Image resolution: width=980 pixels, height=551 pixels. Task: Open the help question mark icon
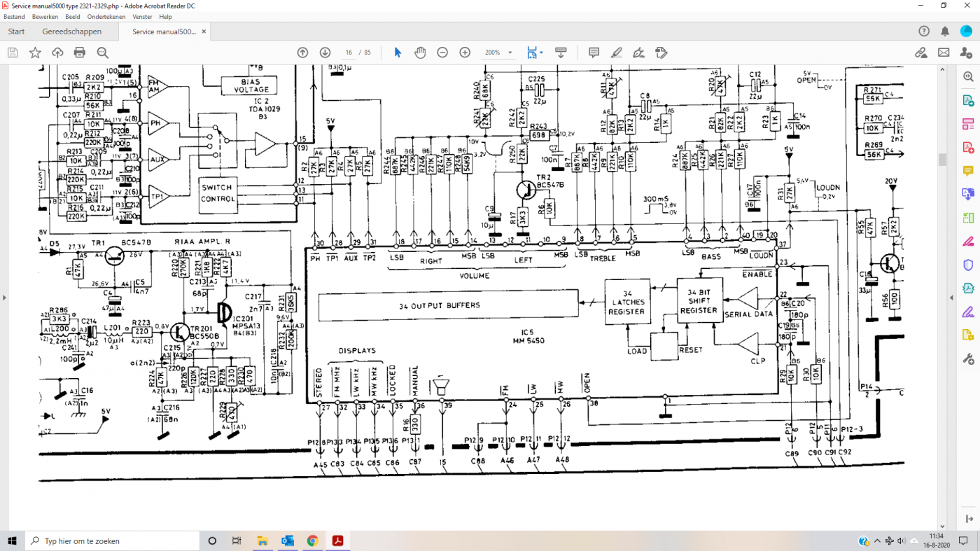(x=924, y=32)
